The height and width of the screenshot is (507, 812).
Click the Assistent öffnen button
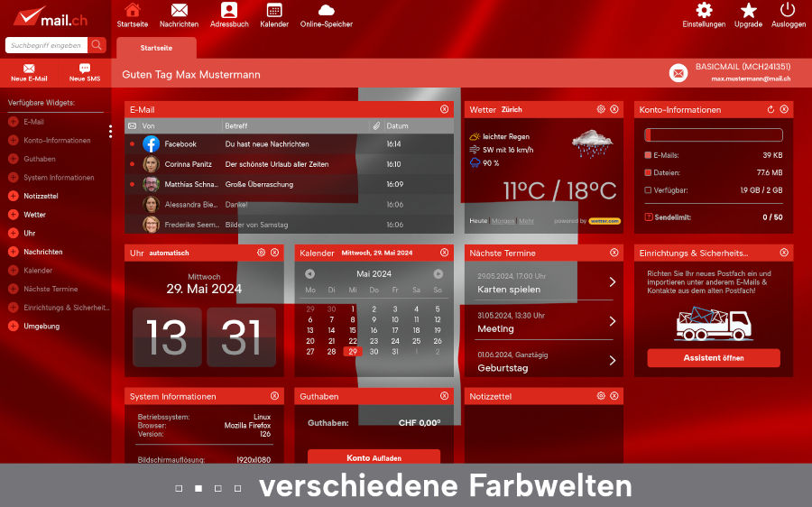pos(714,358)
